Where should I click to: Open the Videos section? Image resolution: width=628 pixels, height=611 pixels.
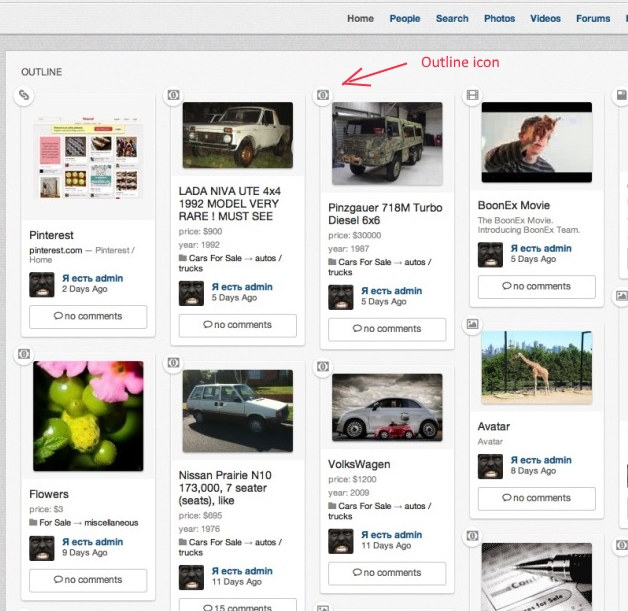pyautogui.click(x=545, y=18)
